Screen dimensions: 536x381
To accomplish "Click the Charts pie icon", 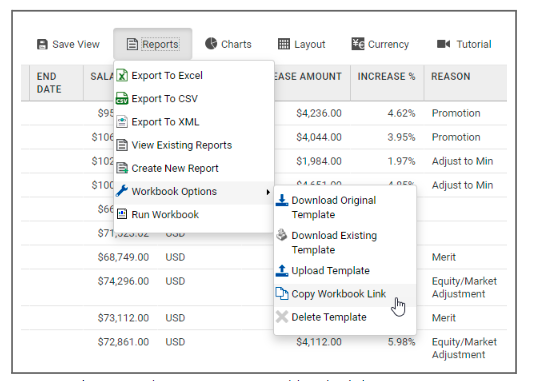I will pyautogui.click(x=211, y=44).
